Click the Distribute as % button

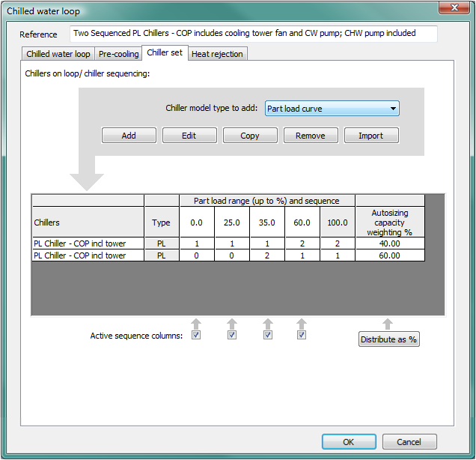click(x=388, y=339)
